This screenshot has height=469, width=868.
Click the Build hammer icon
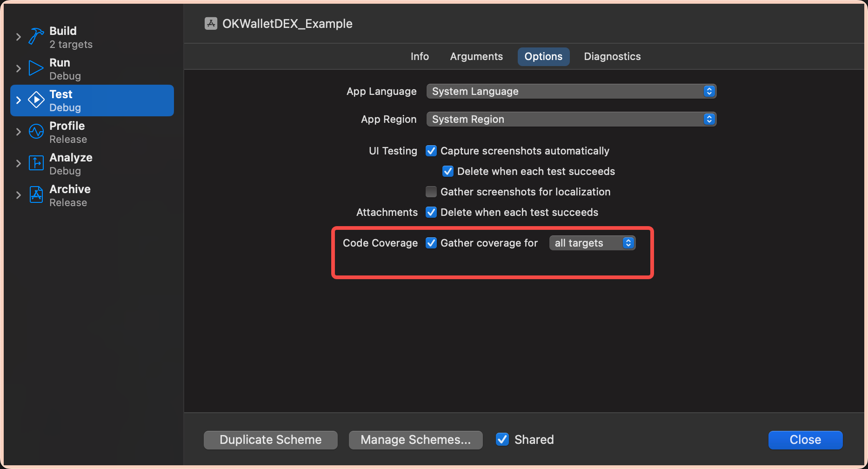tap(36, 36)
